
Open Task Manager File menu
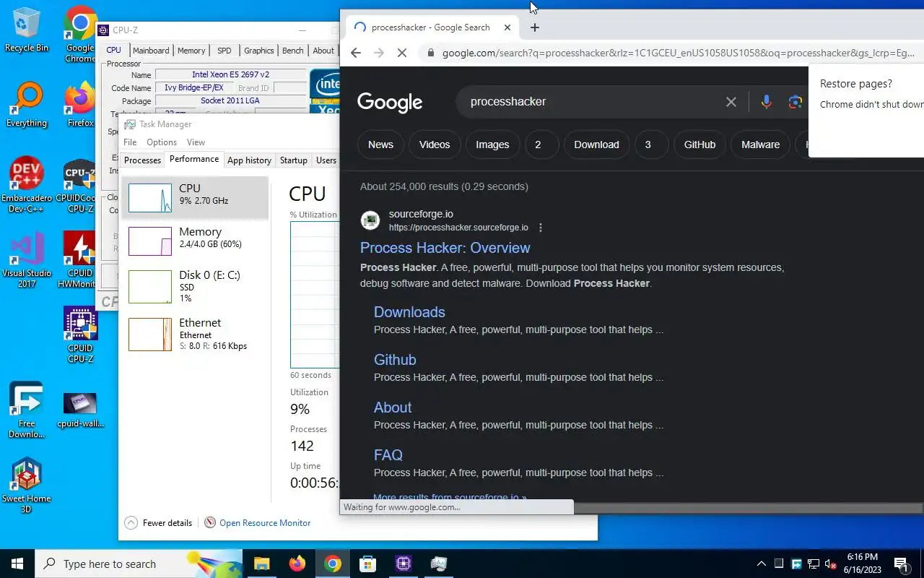point(130,142)
